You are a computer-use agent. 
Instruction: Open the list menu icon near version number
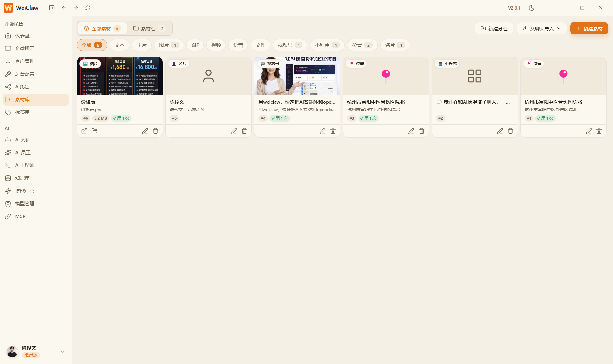coord(546,8)
